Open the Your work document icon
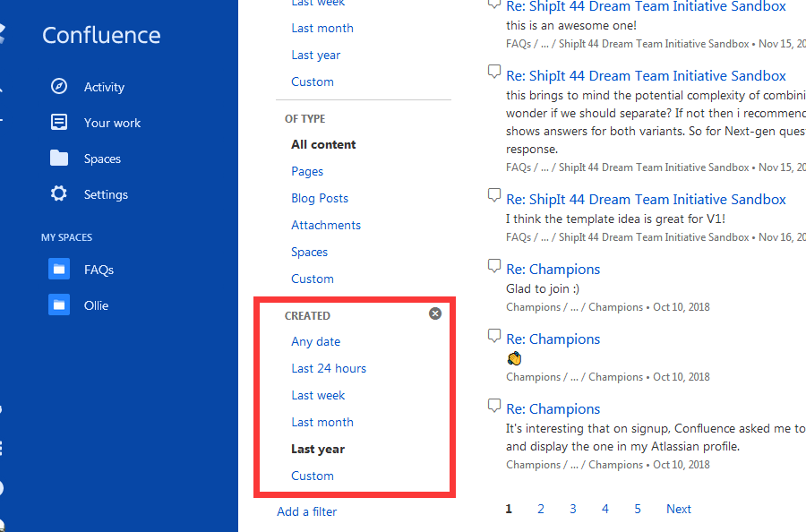Viewport: 806px width, 532px height. 59,123
